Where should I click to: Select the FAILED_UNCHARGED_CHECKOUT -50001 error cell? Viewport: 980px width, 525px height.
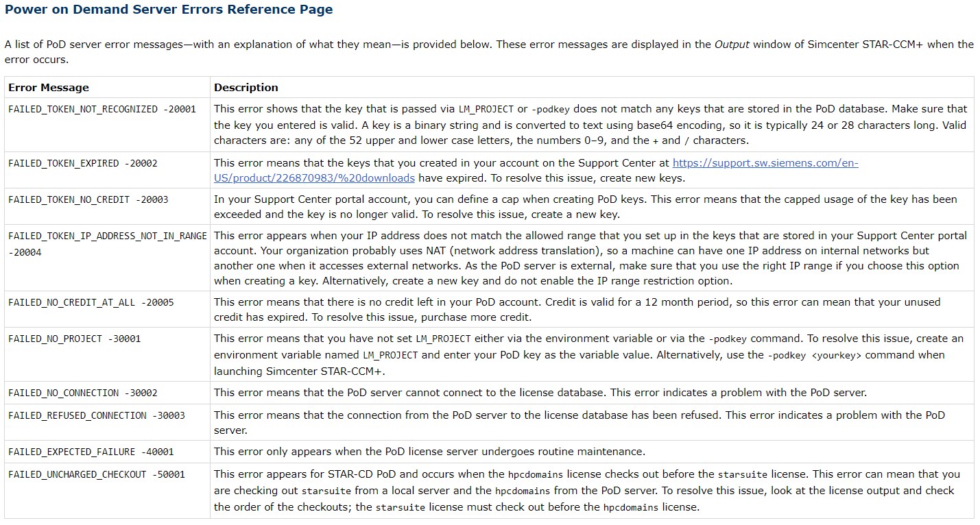pyautogui.click(x=96, y=474)
